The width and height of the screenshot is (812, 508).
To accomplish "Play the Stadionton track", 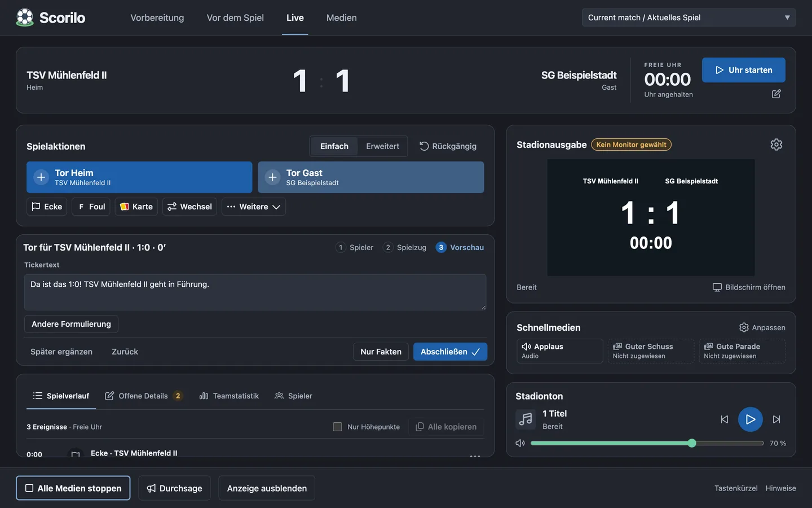I will coord(750,419).
